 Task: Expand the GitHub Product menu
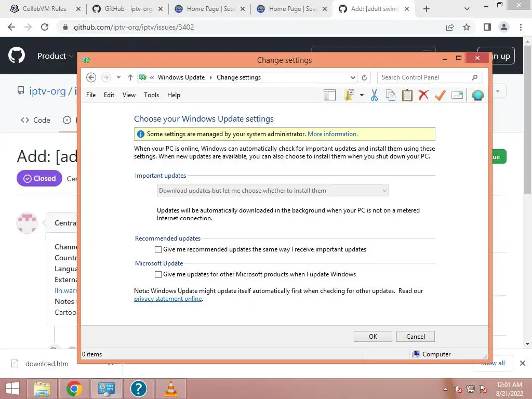pyautogui.click(x=55, y=56)
